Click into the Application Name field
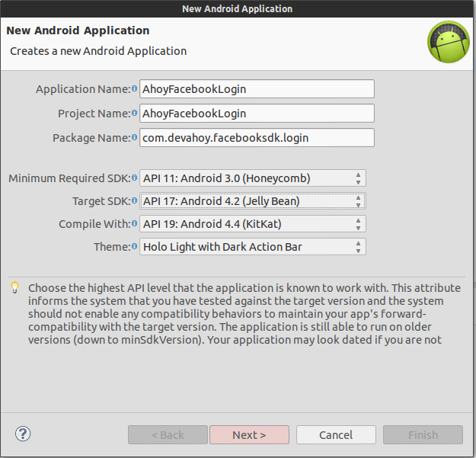Image resolution: width=476 pixels, height=458 pixels. pos(257,89)
